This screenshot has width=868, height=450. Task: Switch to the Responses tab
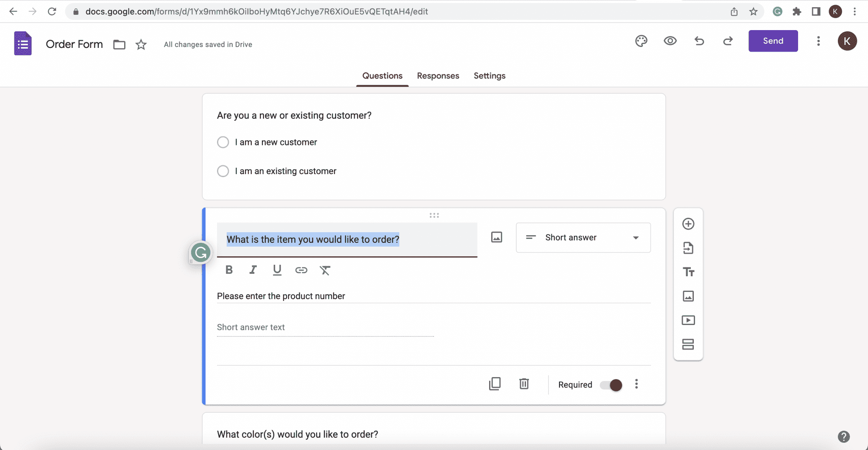(x=438, y=76)
